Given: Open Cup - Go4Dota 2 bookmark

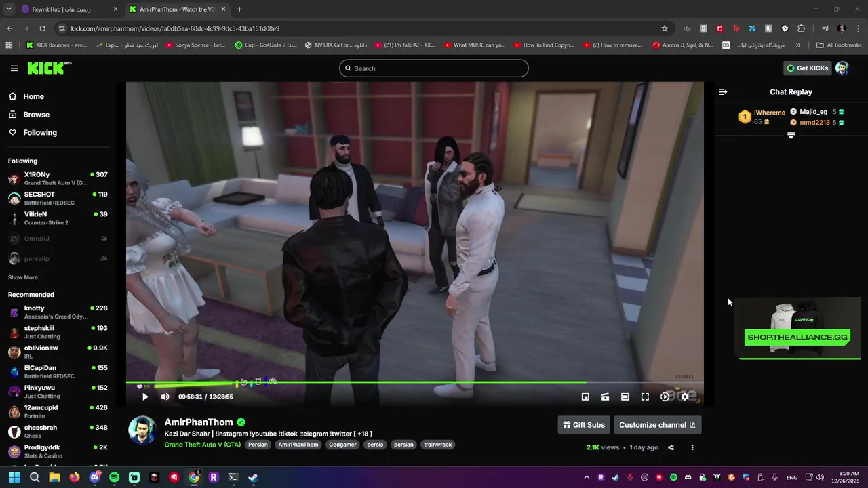Looking at the screenshot, I should 266,45.
